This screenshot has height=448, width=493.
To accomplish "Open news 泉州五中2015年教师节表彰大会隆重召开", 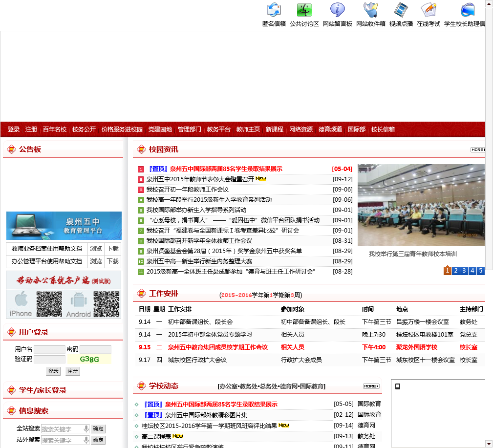I will [200, 179].
